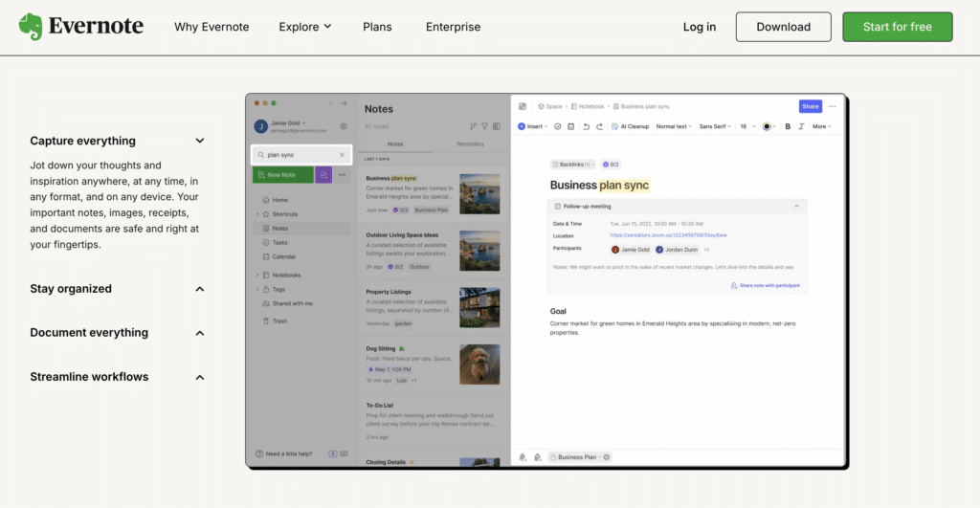Open Shared with me

pyautogui.click(x=287, y=303)
